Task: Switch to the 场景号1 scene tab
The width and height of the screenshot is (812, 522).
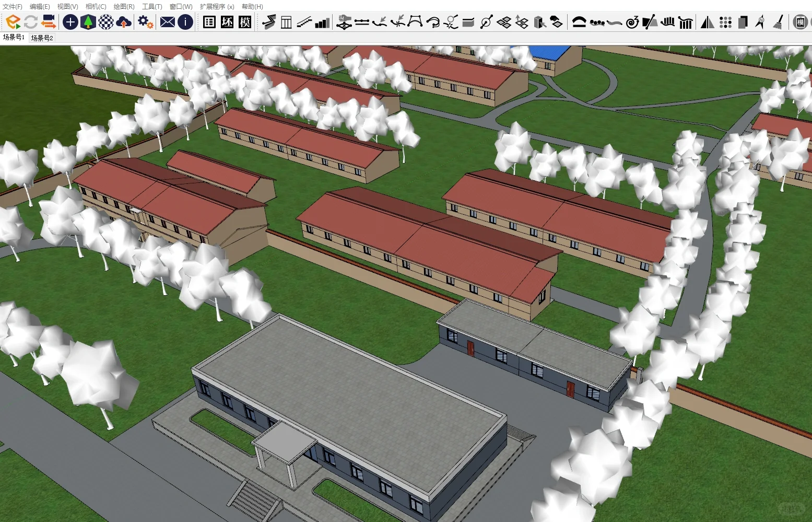Action: 14,38
